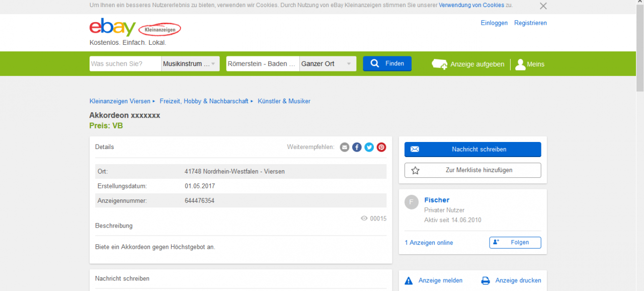Screen dimensions: 644x291
Task: Click the warning triangle report icon
Action: click(x=409, y=280)
